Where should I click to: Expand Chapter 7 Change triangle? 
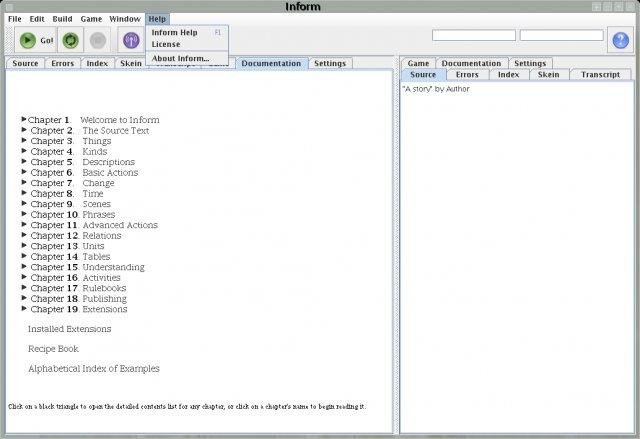(x=24, y=182)
